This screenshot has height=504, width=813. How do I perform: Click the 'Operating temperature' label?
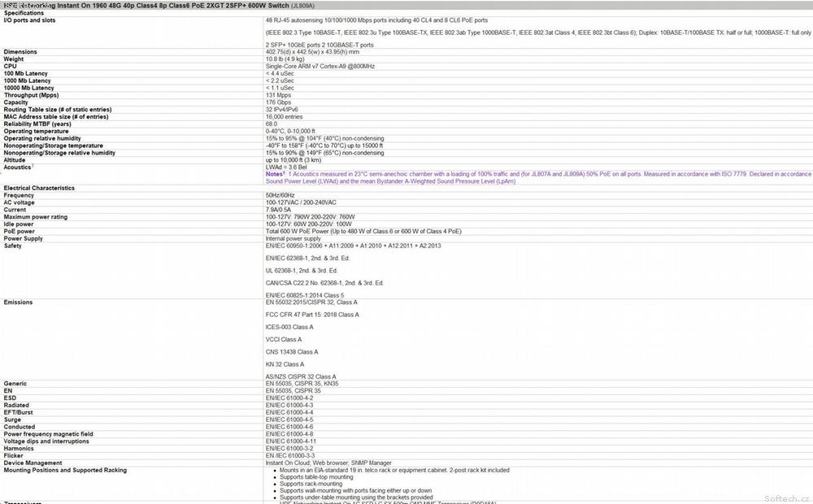pos(36,132)
